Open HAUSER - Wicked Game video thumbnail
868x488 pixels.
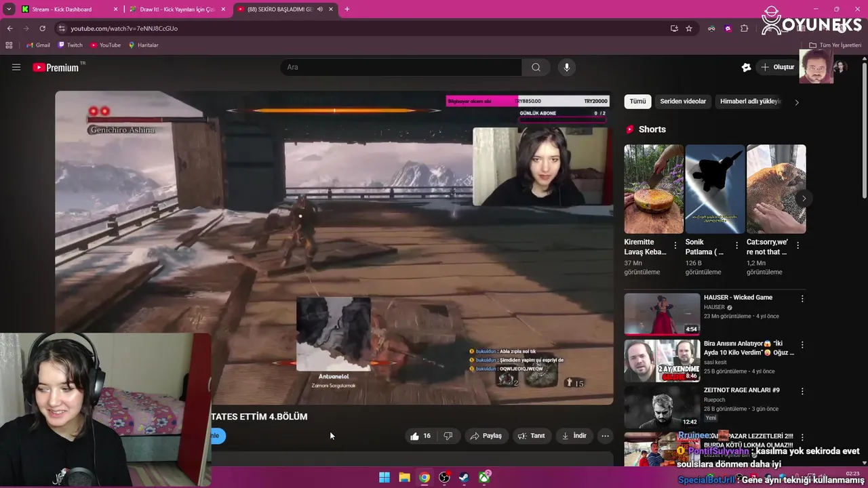pos(662,314)
